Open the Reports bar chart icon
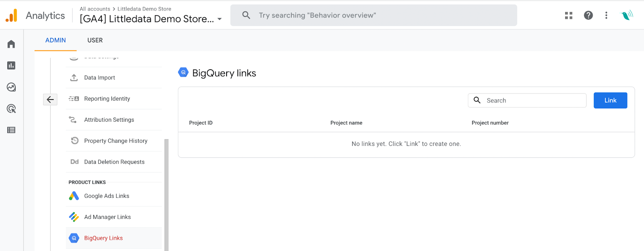644x251 pixels. 11,65
